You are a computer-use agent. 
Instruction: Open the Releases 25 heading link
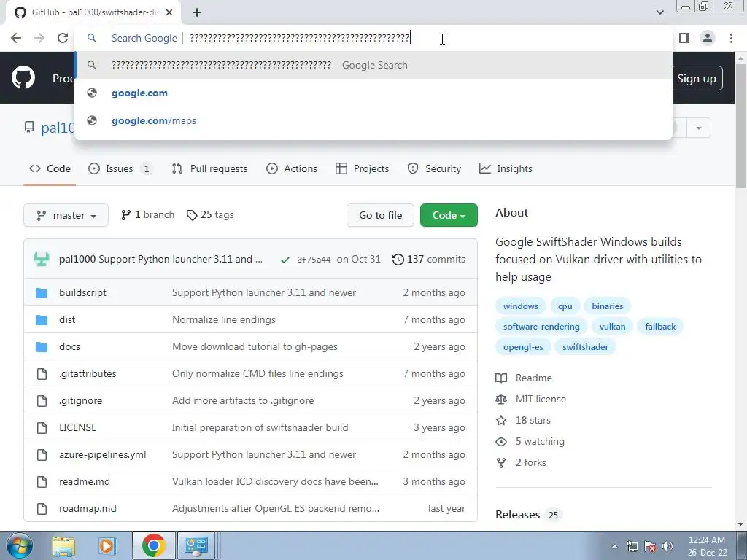coord(528,515)
